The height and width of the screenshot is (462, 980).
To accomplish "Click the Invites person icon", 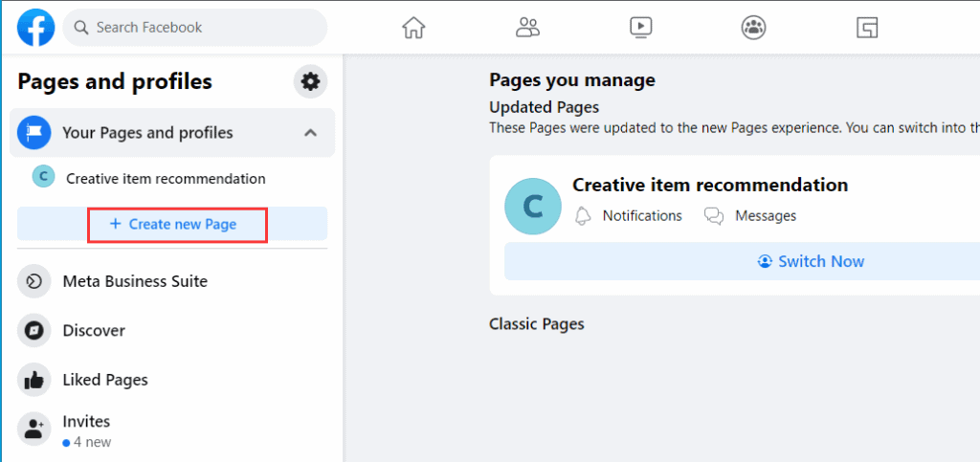I will [x=33, y=429].
